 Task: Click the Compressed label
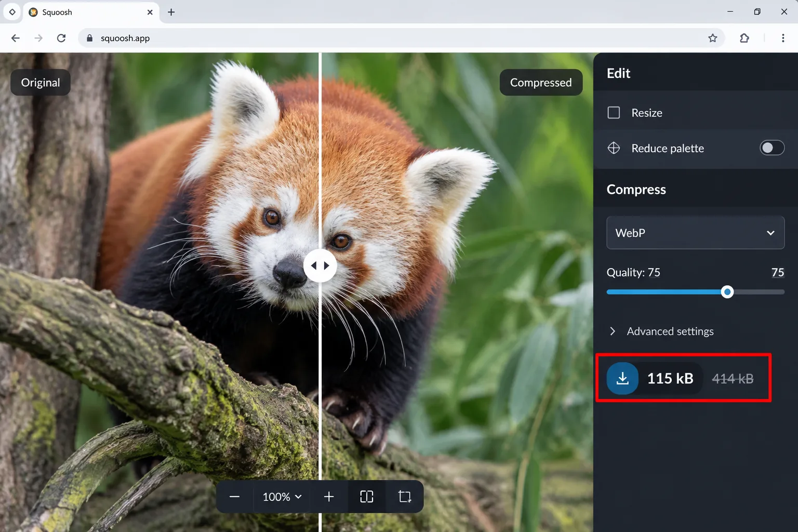pyautogui.click(x=541, y=83)
